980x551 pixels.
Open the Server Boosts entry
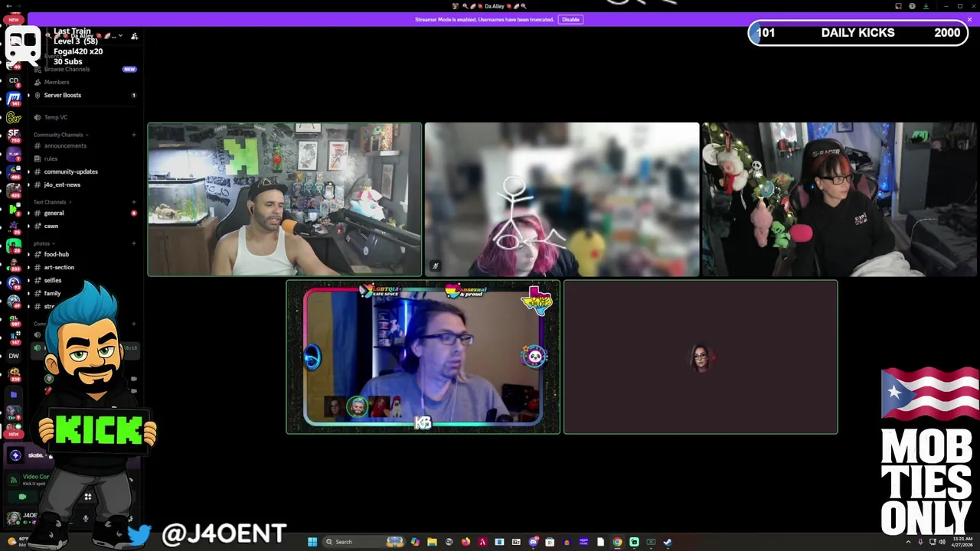pos(84,95)
